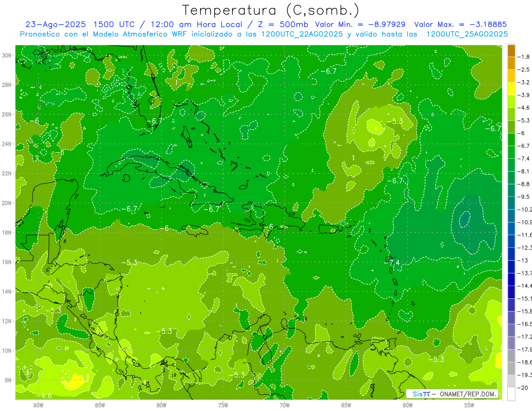This screenshot has width=532, height=411.
Task: Click the 16N latitude axis label
Action: [8, 262]
